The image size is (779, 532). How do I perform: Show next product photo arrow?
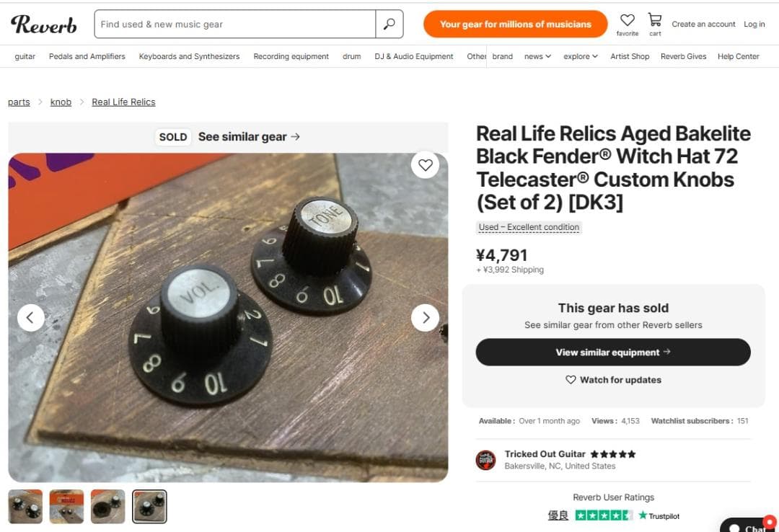point(426,318)
